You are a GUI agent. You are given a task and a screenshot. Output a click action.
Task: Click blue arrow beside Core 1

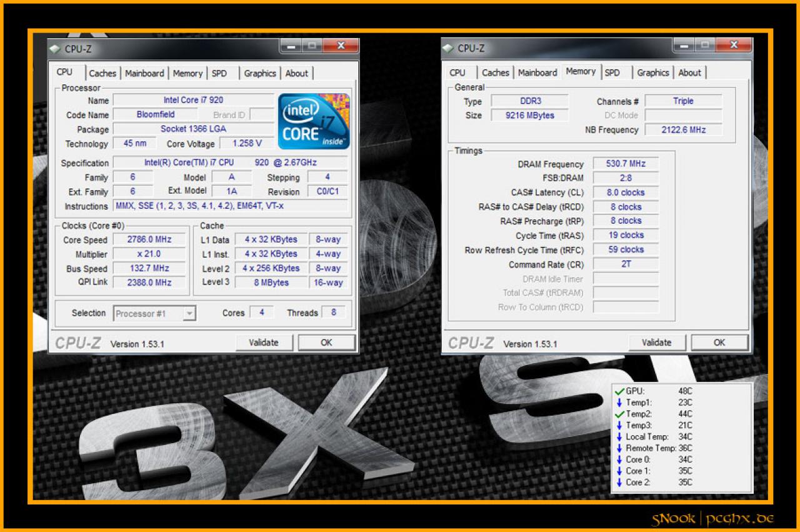(619, 471)
